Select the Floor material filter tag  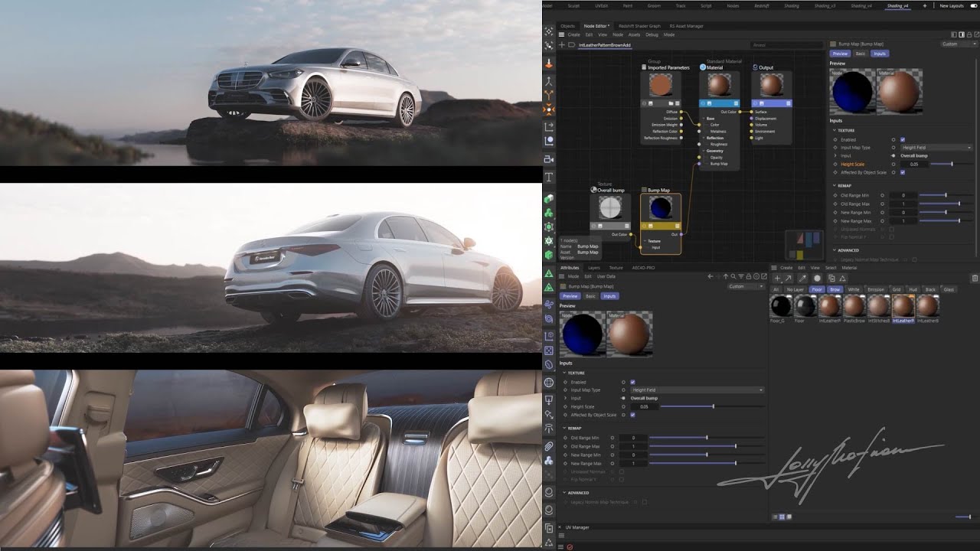[x=817, y=289]
